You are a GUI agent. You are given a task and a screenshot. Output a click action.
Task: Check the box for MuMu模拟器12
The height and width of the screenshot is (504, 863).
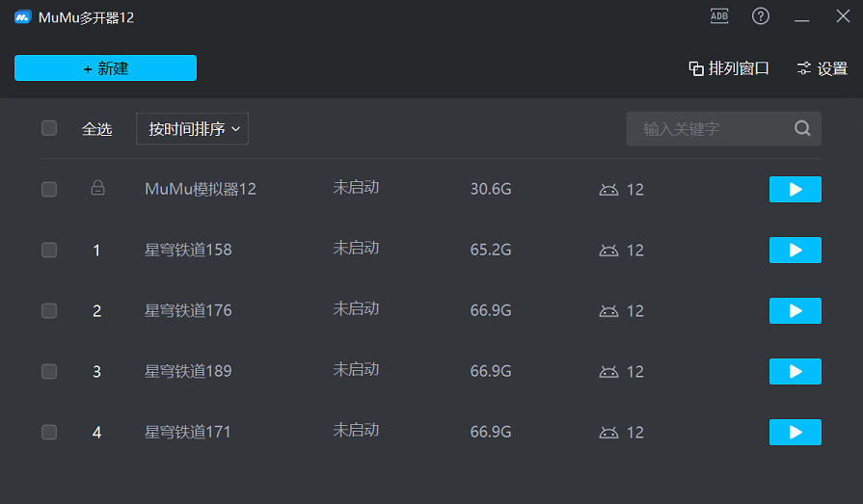click(49, 189)
